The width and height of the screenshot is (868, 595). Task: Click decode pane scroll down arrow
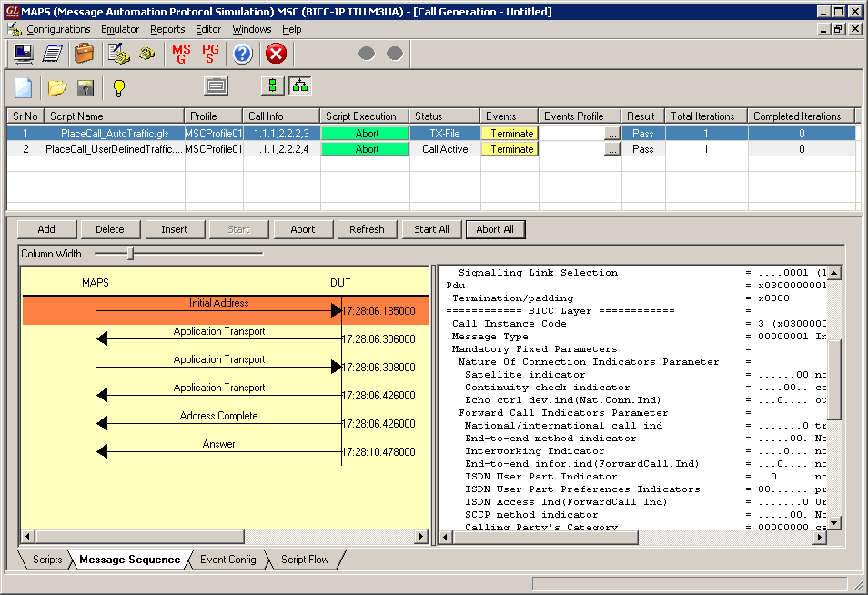tap(834, 523)
